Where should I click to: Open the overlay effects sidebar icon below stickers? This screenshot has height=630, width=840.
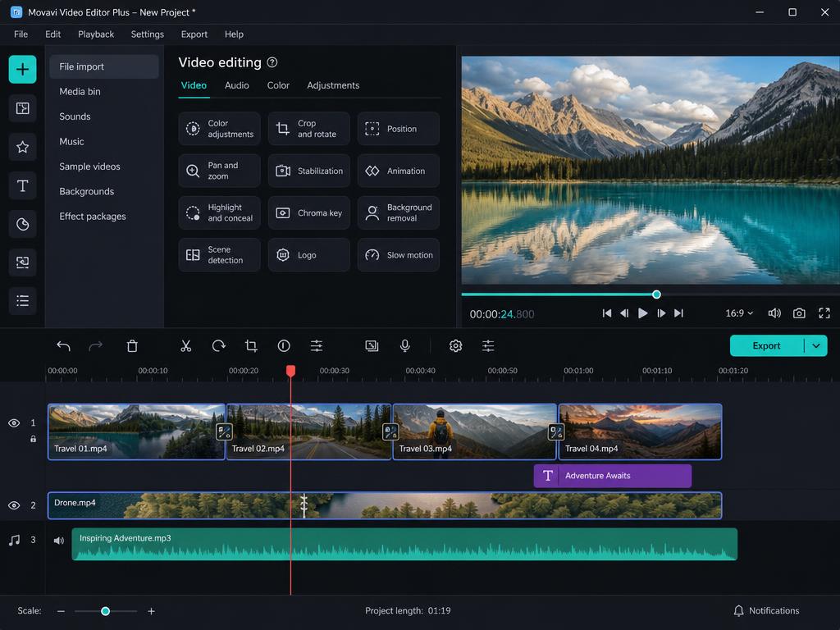tap(22, 262)
